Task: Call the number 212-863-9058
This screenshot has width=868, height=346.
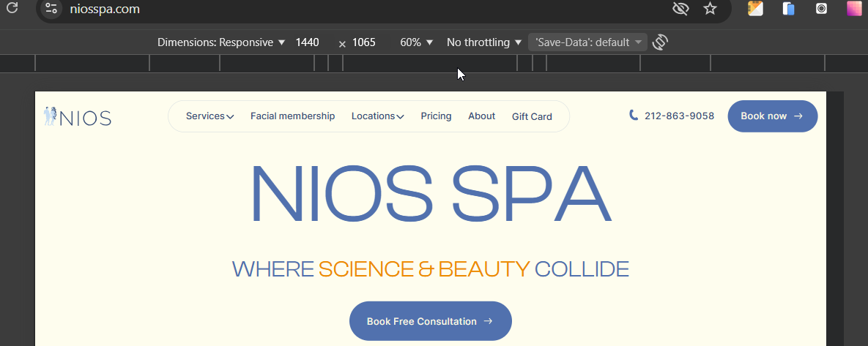Action: 679,116
